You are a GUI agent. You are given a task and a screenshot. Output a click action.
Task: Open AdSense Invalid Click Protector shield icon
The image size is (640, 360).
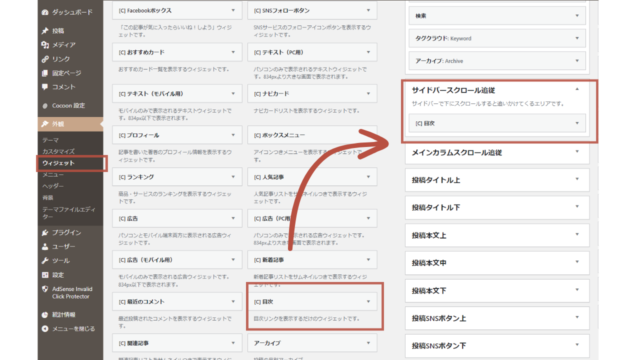coord(45,289)
